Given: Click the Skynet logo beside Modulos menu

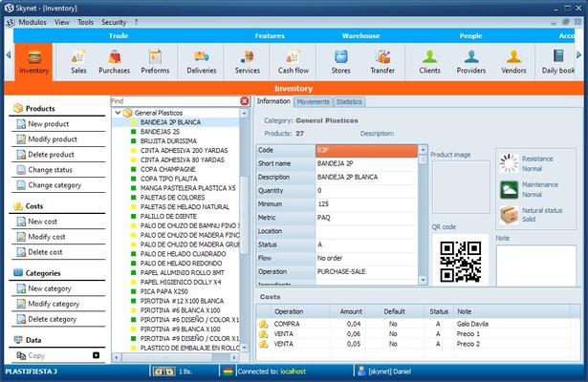Looking at the screenshot, I should click(11, 23).
